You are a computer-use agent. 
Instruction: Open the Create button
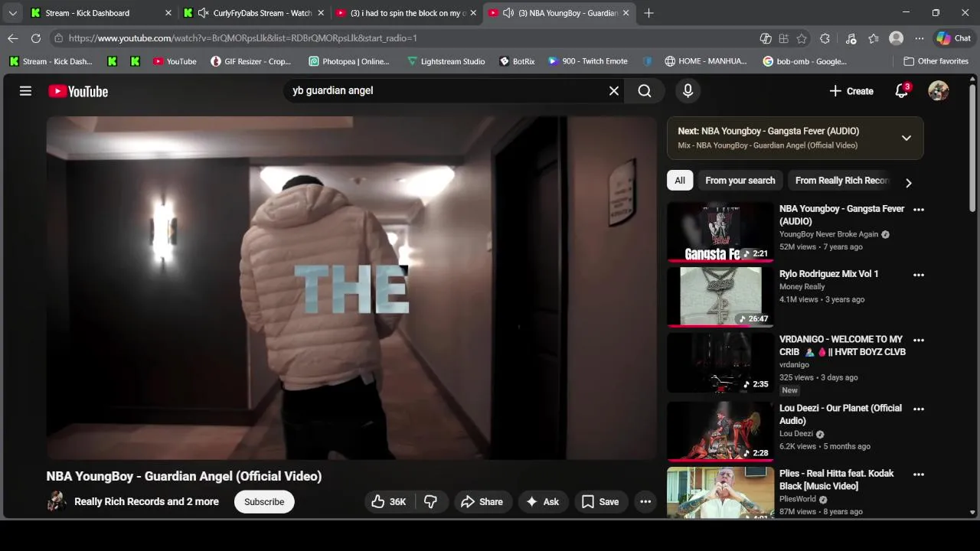[x=851, y=91]
